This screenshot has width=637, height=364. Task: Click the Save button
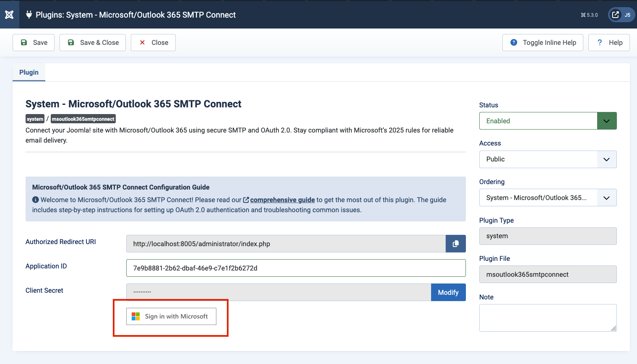(x=34, y=42)
